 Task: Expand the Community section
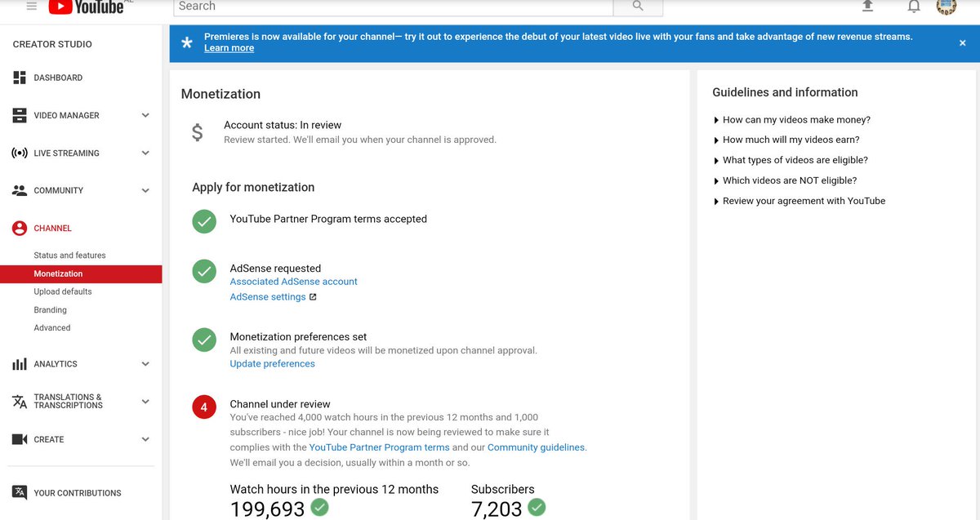[x=145, y=190]
